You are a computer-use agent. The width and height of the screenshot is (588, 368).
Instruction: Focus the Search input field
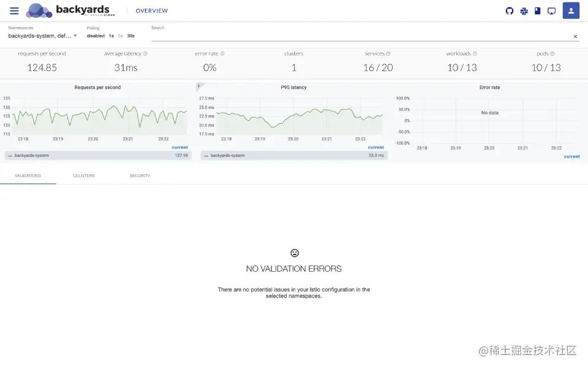point(361,36)
